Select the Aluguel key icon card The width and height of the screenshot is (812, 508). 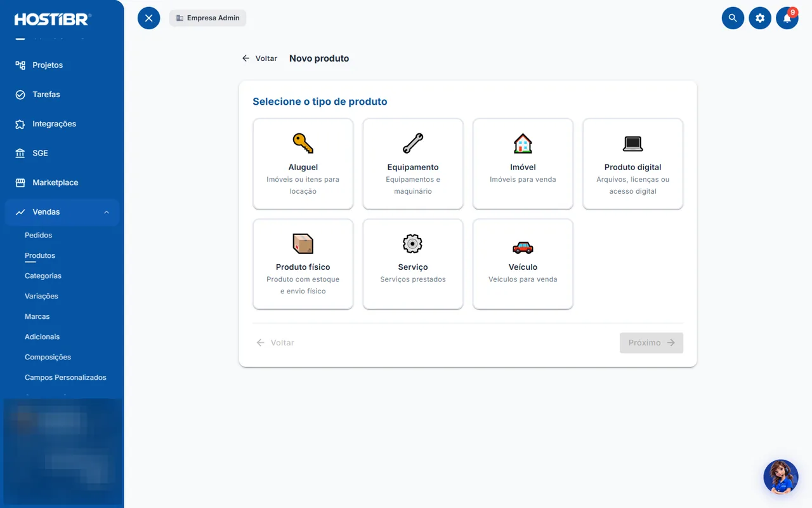[x=303, y=164]
